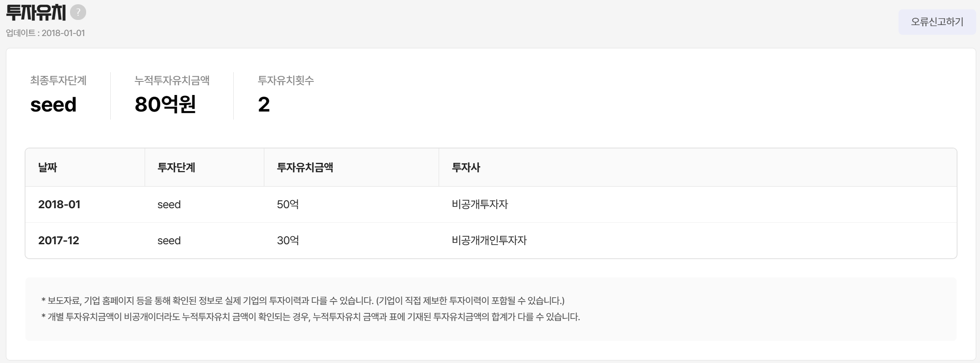
Task: Click the 최종투자단계 seed value
Action: coord(53,105)
